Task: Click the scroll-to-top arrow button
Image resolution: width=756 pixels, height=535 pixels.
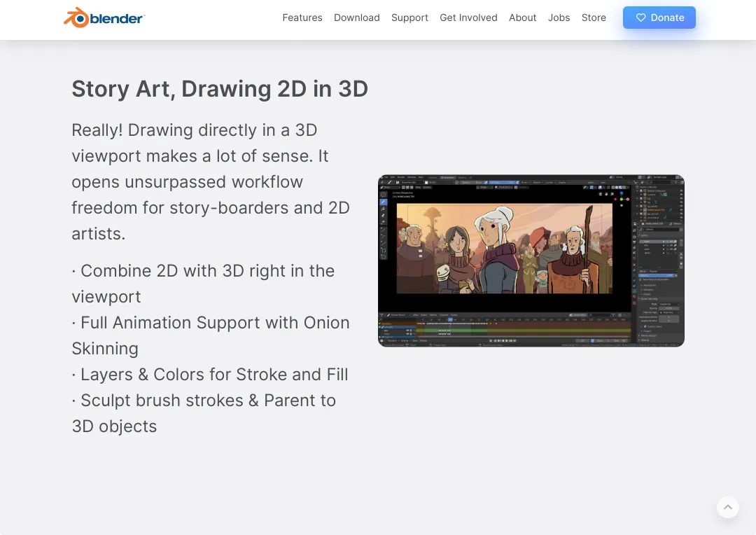Action: coord(728,507)
